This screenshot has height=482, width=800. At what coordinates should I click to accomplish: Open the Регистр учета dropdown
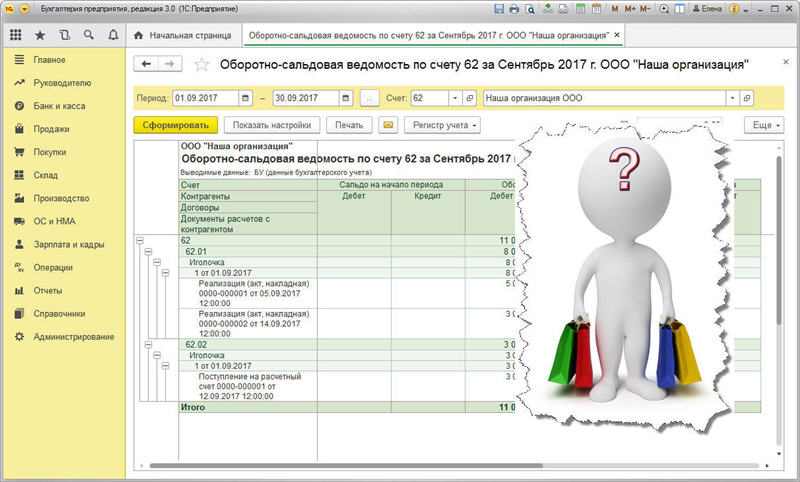tap(442, 125)
